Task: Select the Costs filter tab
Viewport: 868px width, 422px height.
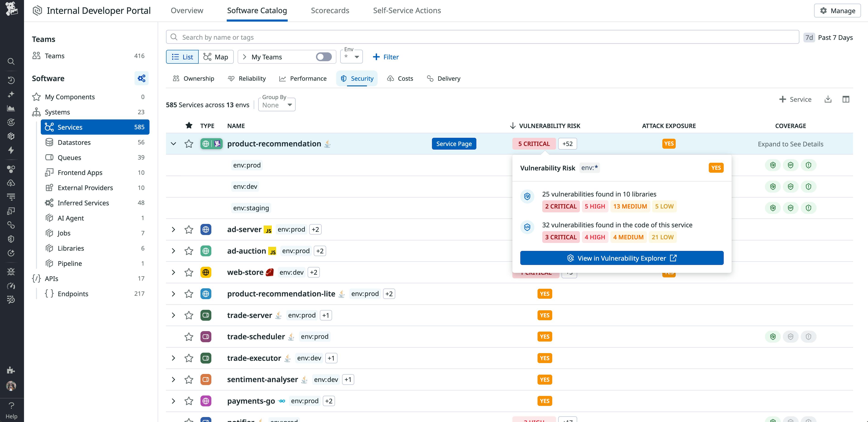Action: pyautogui.click(x=400, y=78)
